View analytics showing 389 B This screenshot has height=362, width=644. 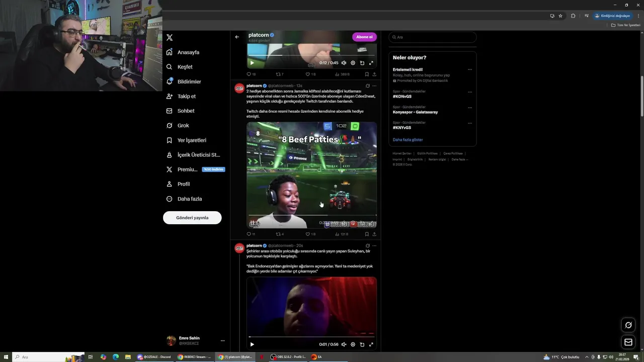point(342,74)
